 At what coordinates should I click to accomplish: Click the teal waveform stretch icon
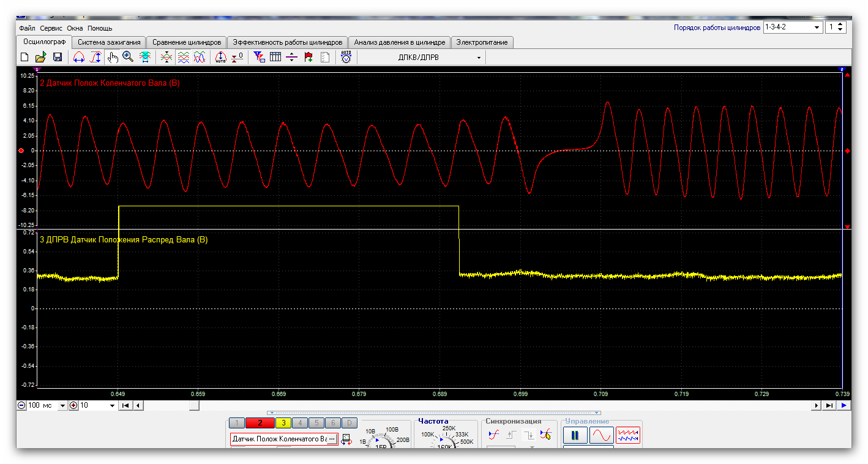(145, 58)
